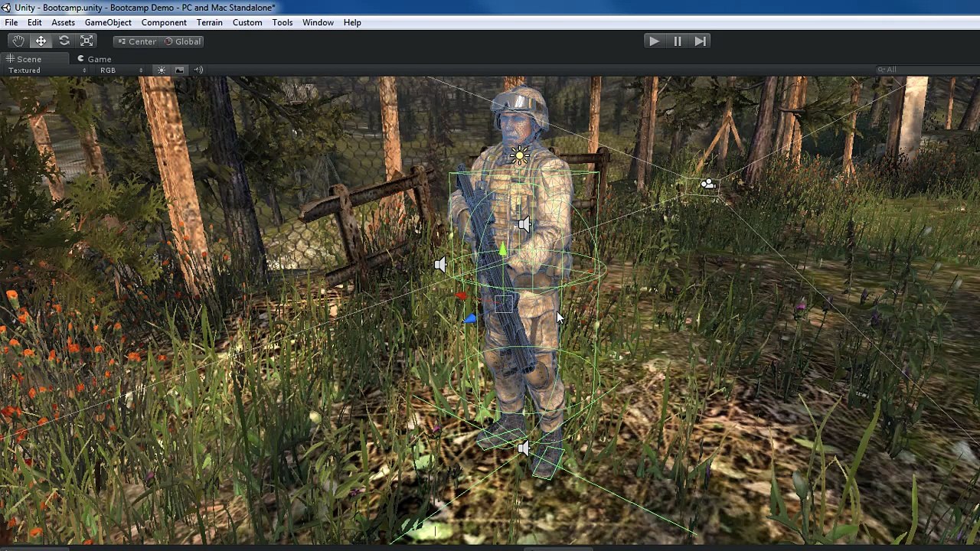980x551 pixels.
Task: Grab the blue Z-axis move handle
Action: coord(470,319)
